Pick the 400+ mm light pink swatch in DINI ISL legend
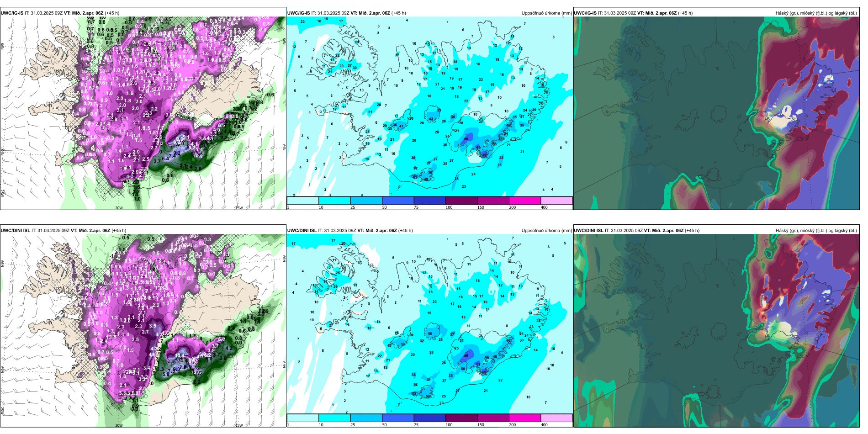 click(x=556, y=418)
